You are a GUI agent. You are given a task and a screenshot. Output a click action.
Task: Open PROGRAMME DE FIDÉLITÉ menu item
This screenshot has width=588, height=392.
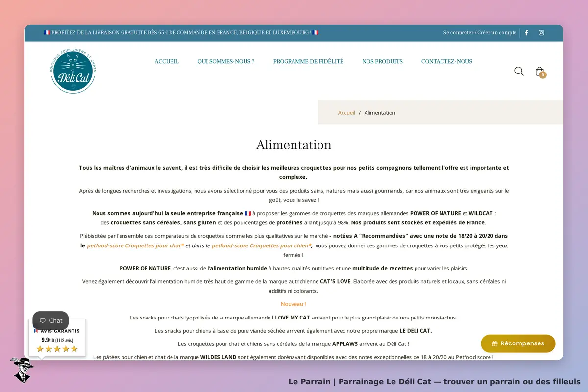point(308,61)
